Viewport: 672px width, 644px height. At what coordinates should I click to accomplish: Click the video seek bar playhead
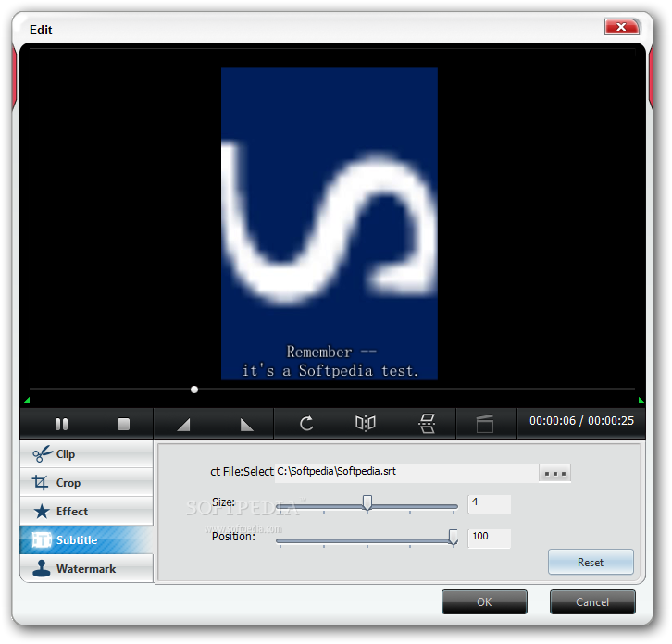(x=194, y=390)
